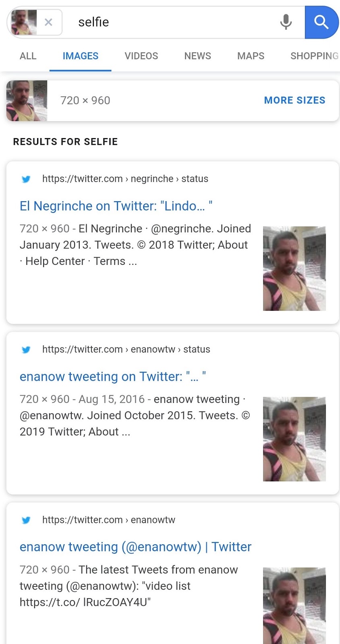Switch to the ALL tab
Viewport: 340px width, 644px height.
[28, 56]
